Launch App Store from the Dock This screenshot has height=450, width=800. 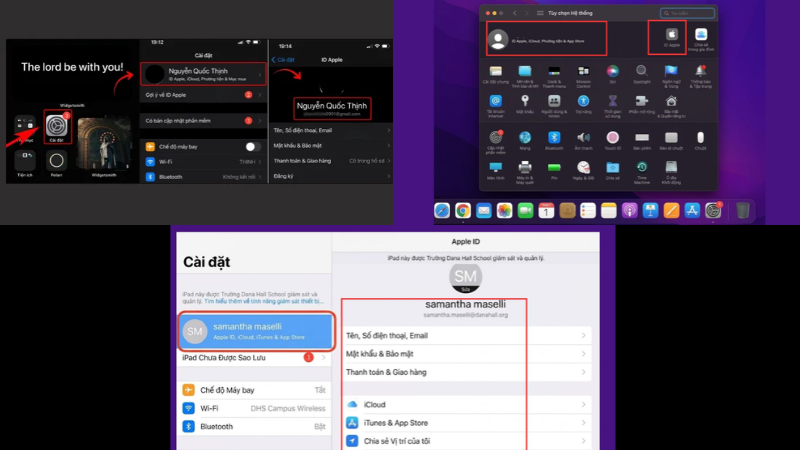click(692, 210)
